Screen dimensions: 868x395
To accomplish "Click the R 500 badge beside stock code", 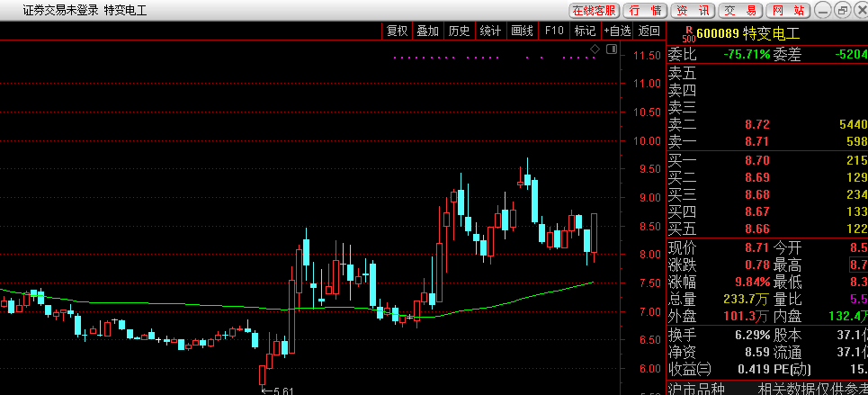I will 689,34.
